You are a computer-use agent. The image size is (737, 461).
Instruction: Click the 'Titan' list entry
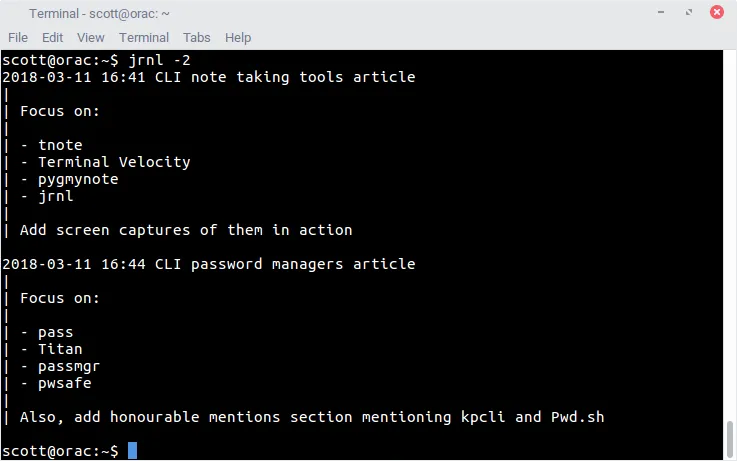pyautogui.click(x=60, y=349)
